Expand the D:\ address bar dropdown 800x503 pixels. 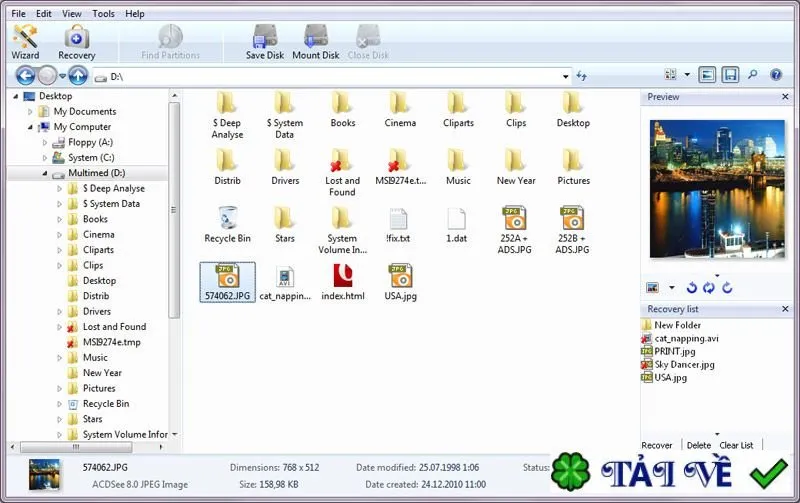tap(565, 77)
